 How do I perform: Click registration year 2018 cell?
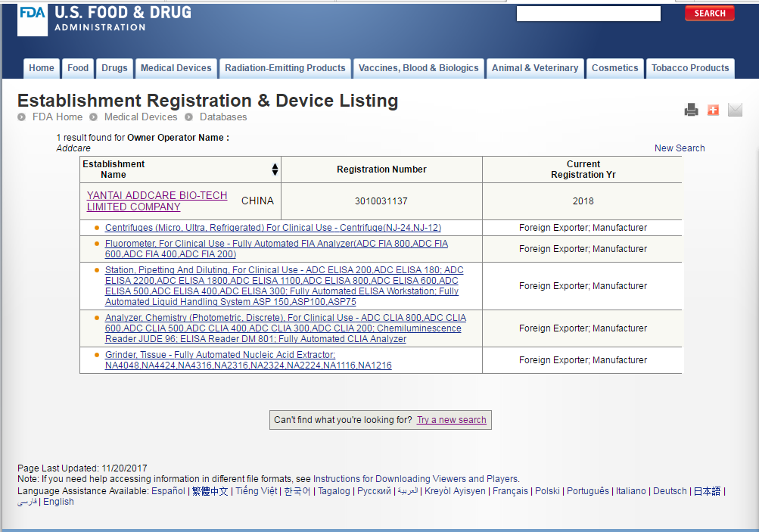click(x=583, y=201)
